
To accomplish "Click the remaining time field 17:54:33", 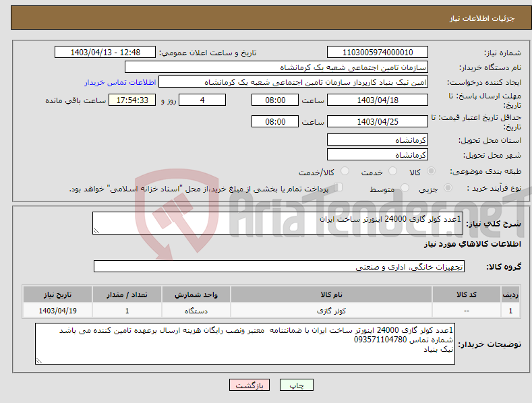I will tap(132, 100).
